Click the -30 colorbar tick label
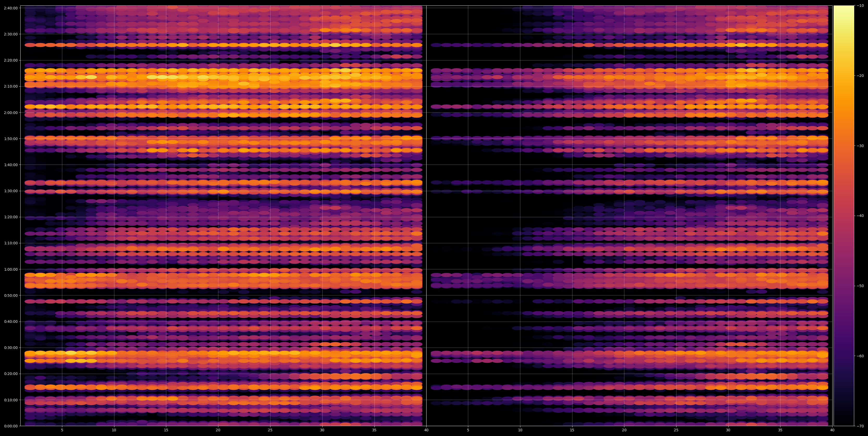 [860, 146]
